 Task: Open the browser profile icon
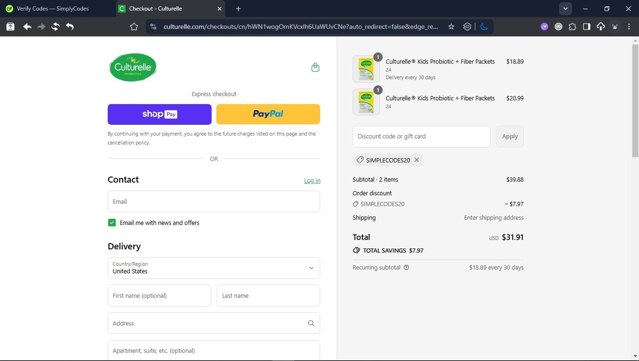pyautogui.click(x=615, y=26)
